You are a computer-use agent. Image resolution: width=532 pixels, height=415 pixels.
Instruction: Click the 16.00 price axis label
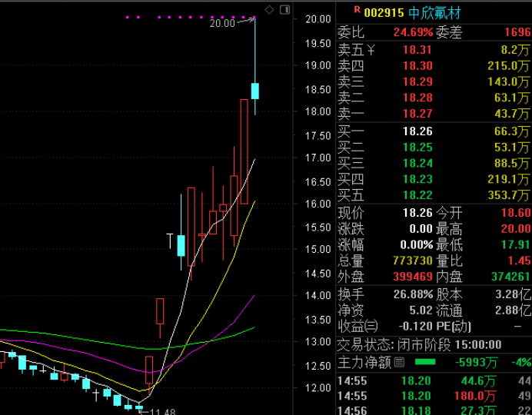318,204
